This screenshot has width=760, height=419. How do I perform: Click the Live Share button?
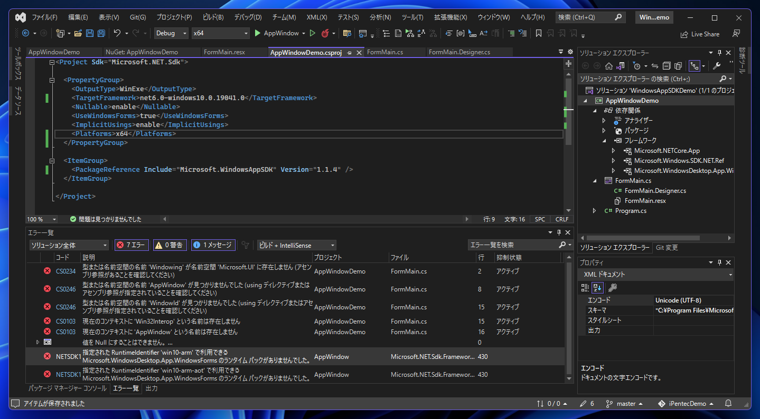click(700, 34)
